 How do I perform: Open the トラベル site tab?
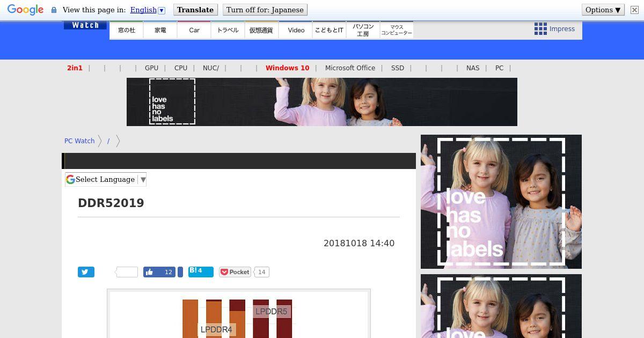pos(228,30)
